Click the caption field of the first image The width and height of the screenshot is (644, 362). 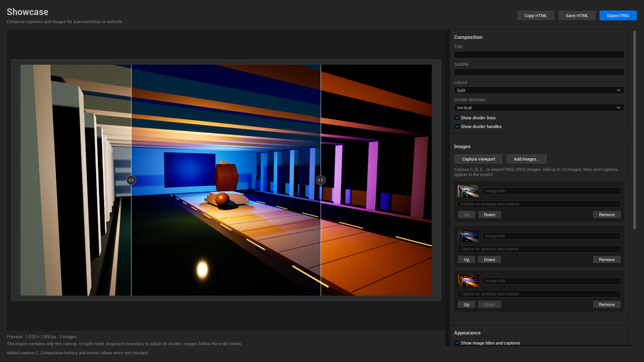[539, 204]
